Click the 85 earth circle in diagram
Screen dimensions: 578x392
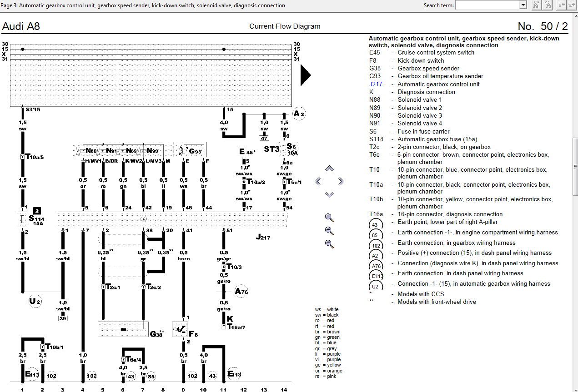click(x=152, y=376)
